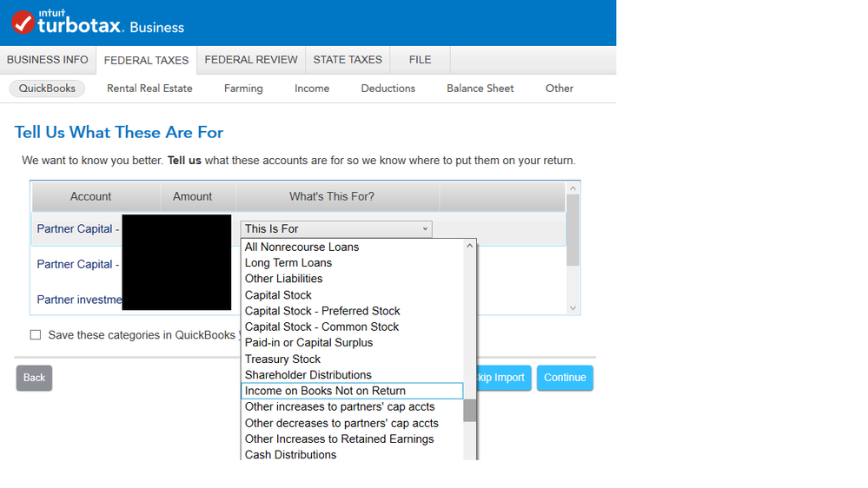868x488 pixels.
Task: Click the Amount column header
Action: point(198,196)
